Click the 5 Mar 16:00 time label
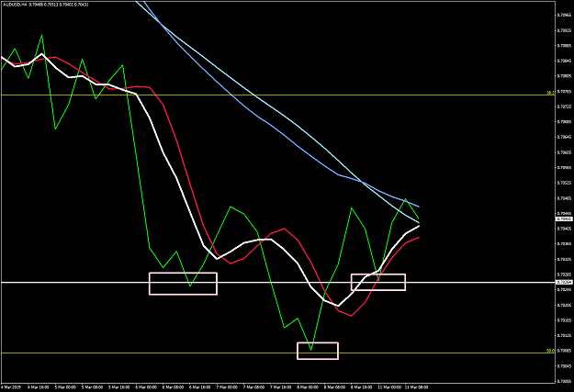This screenshot has height=392, width=574. point(119,386)
